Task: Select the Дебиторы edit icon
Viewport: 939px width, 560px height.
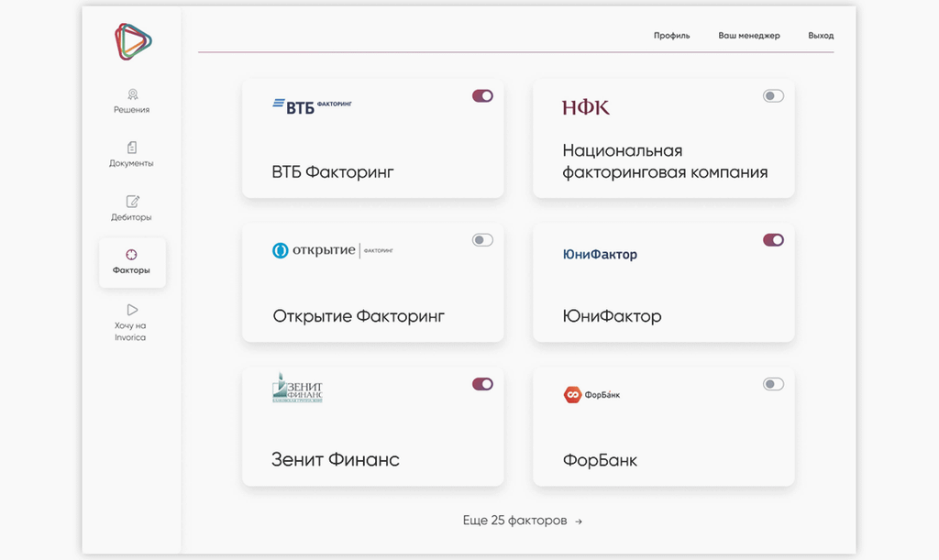Action: [132, 201]
